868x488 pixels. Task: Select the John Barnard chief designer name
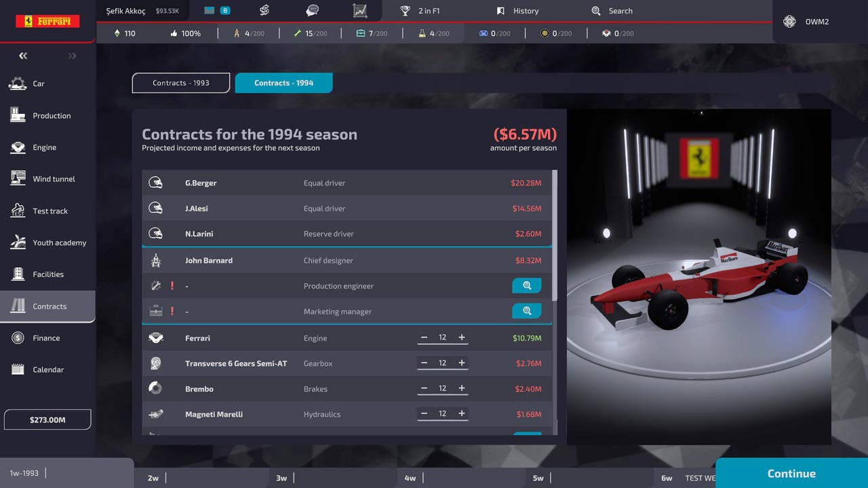point(209,260)
